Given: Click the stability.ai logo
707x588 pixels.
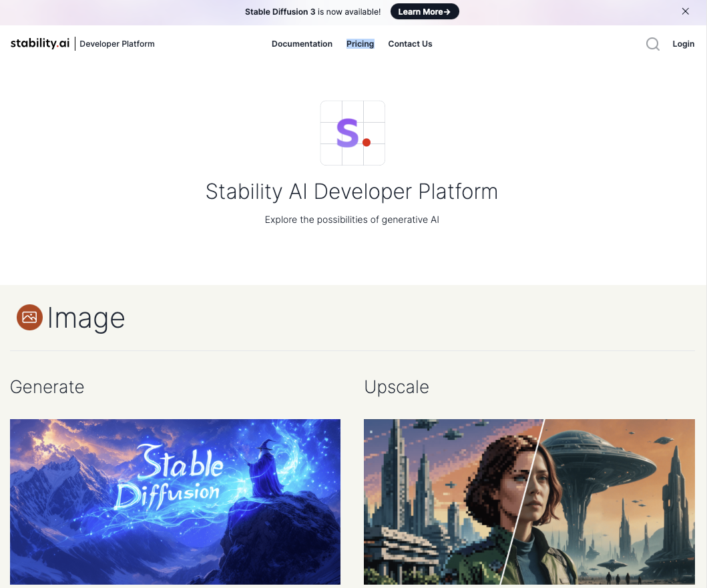Looking at the screenshot, I should point(40,43).
